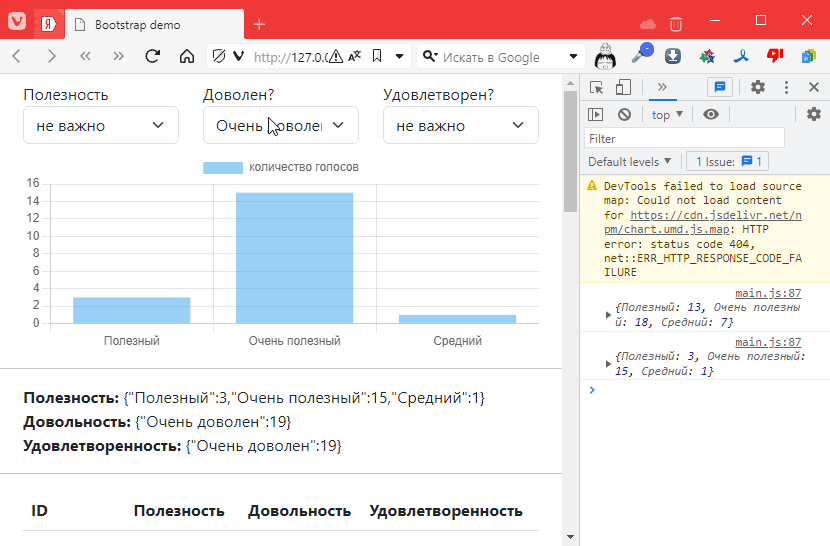The width and height of the screenshot is (830, 546).
Task: Open the Полезность dropdown
Action: pyautogui.click(x=100, y=125)
